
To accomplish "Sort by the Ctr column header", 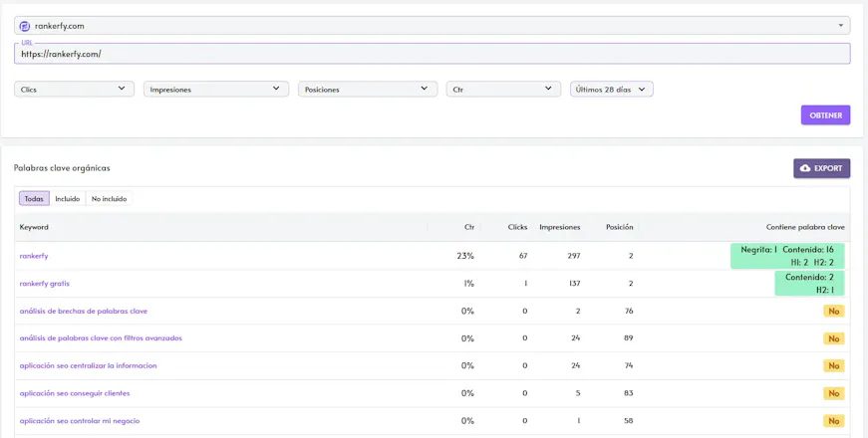I will [x=469, y=227].
